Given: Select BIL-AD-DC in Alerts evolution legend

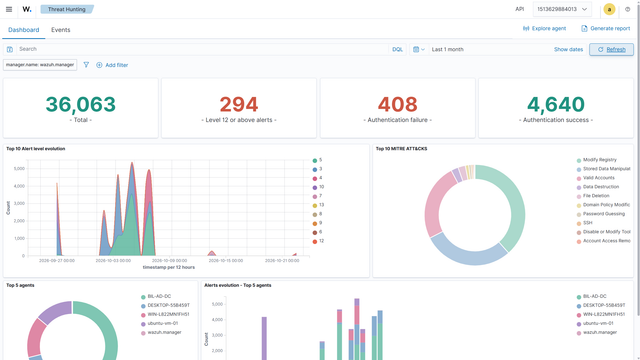Looking at the screenshot, I should pyautogui.click(x=592, y=296).
